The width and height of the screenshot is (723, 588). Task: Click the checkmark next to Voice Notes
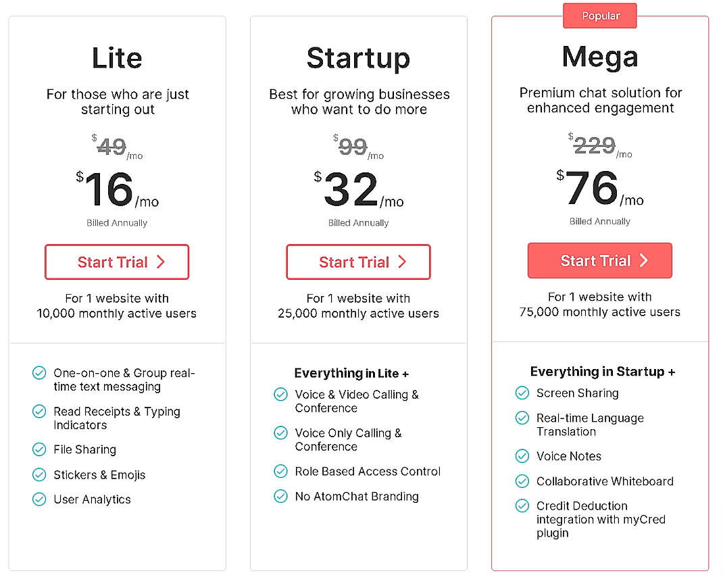click(x=522, y=456)
